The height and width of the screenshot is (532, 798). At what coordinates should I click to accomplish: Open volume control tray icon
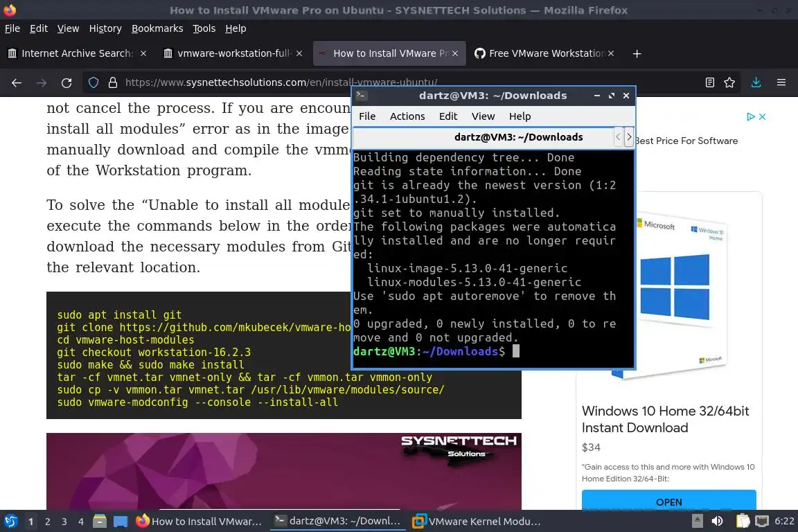[717, 521]
